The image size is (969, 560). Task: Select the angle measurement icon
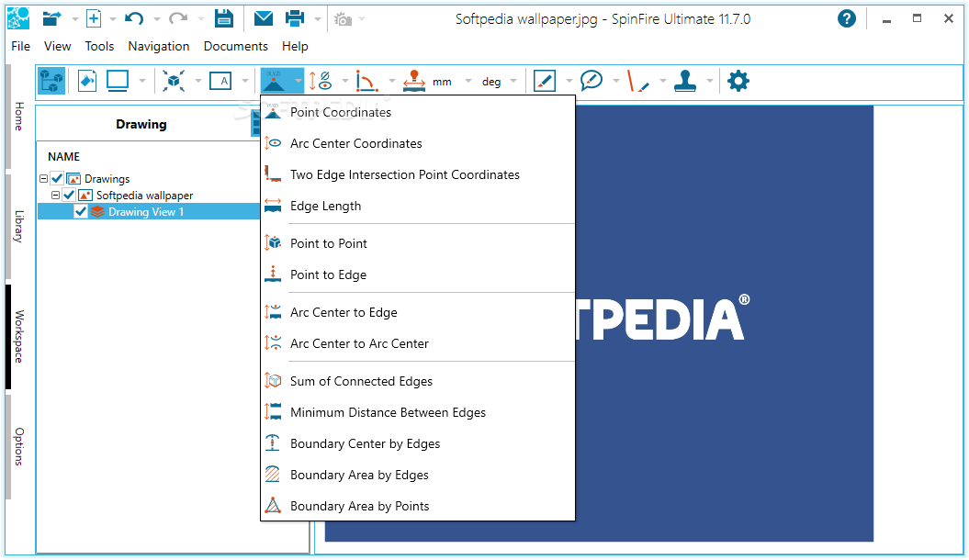367,81
